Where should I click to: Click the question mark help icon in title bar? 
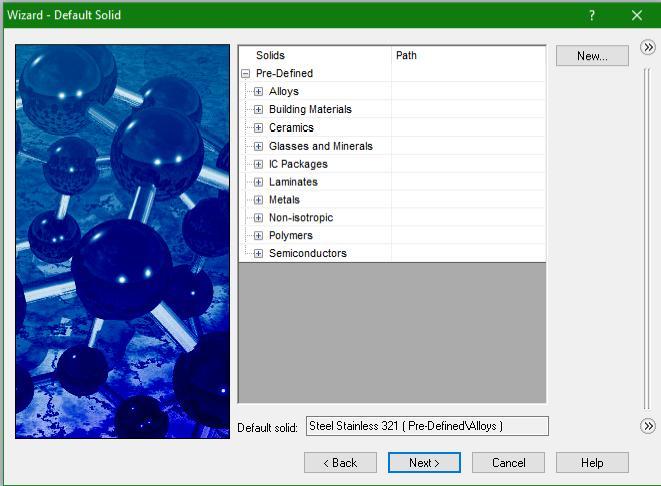point(592,15)
